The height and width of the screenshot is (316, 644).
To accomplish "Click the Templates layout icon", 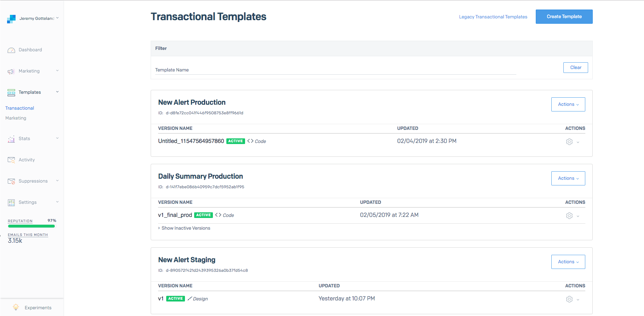I will pos(11,93).
